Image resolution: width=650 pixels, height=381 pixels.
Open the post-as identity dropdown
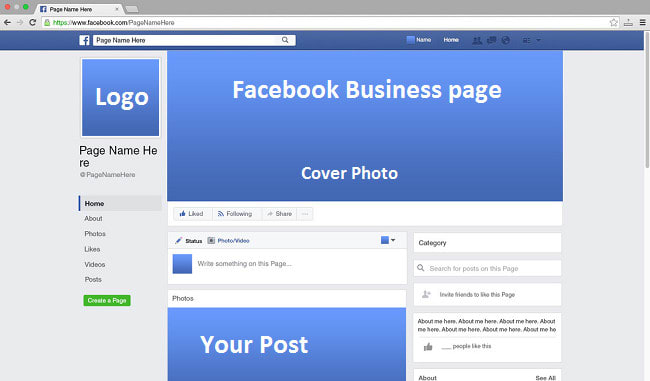click(388, 240)
